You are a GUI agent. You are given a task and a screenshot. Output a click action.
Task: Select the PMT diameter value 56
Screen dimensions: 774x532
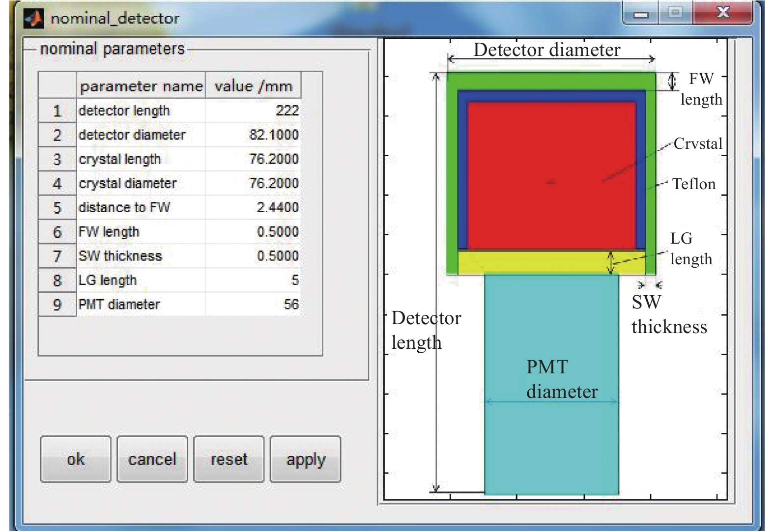253,305
